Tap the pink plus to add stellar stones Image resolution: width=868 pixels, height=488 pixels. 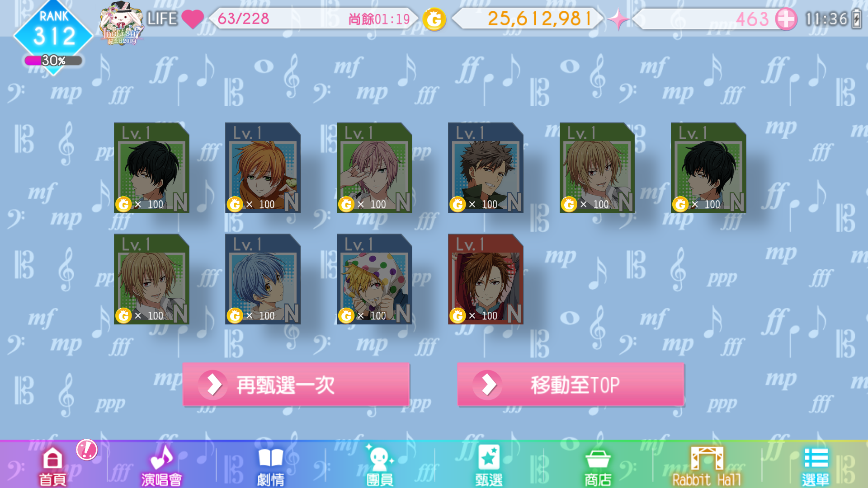786,19
